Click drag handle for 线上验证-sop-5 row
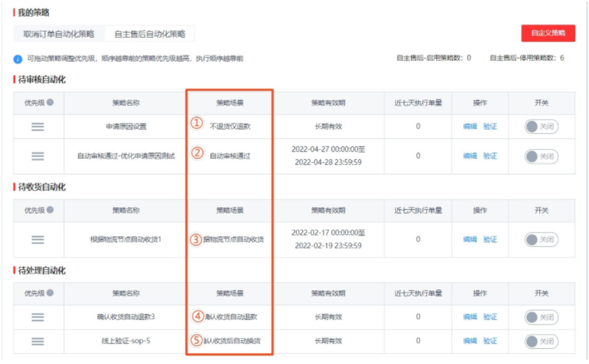This screenshot has width=589, height=364. pyautogui.click(x=38, y=341)
